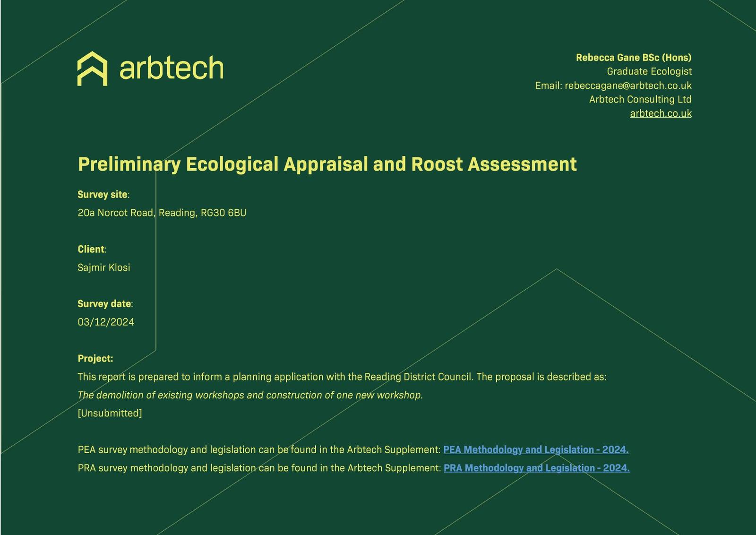
Task: Click the Reading District Council planning sentence
Action: click(x=342, y=377)
